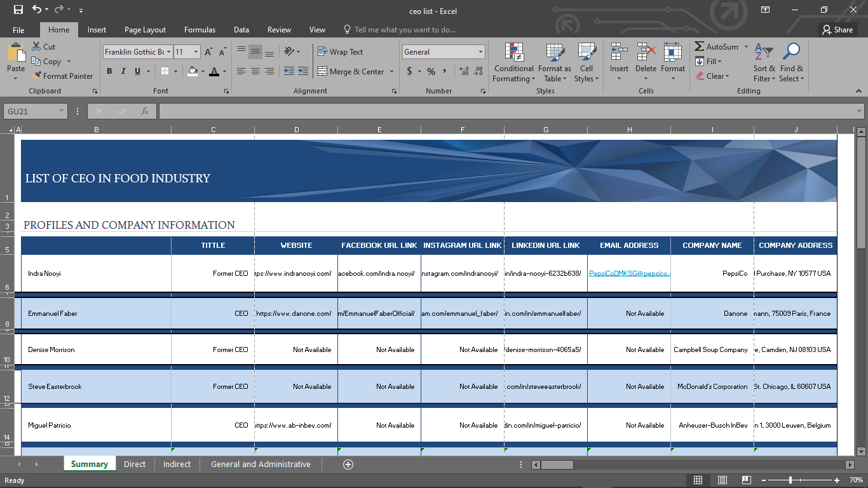Open Find & Select tools
The image size is (868, 488).
point(791,62)
